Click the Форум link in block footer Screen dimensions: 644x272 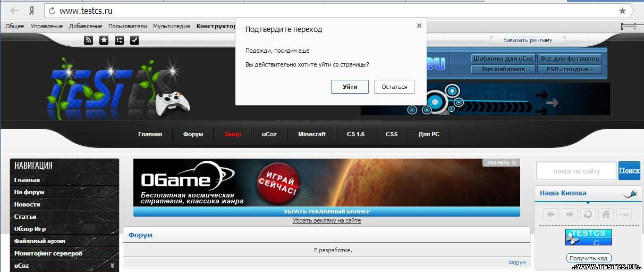(517, 262)
